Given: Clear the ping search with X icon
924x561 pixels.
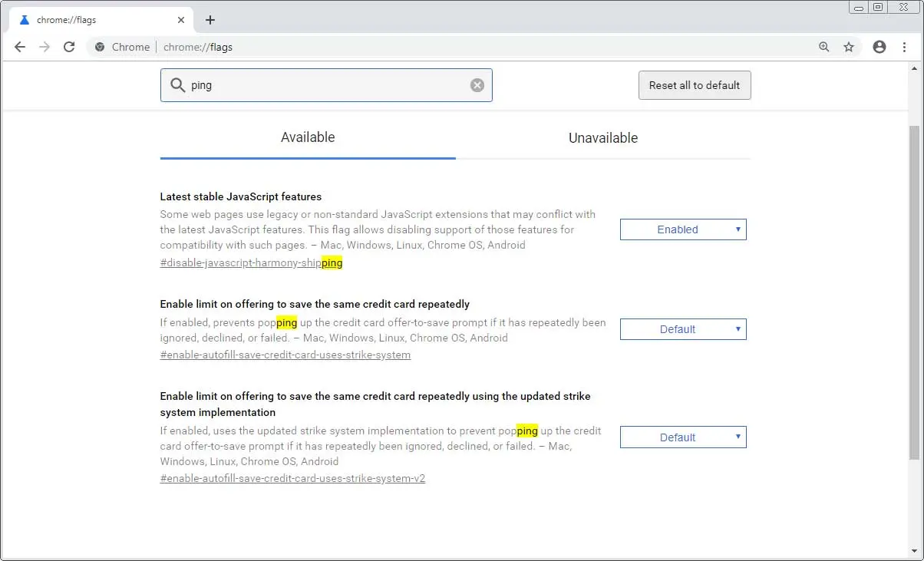Looking at the screenshot, I should (x=477, y=85).
